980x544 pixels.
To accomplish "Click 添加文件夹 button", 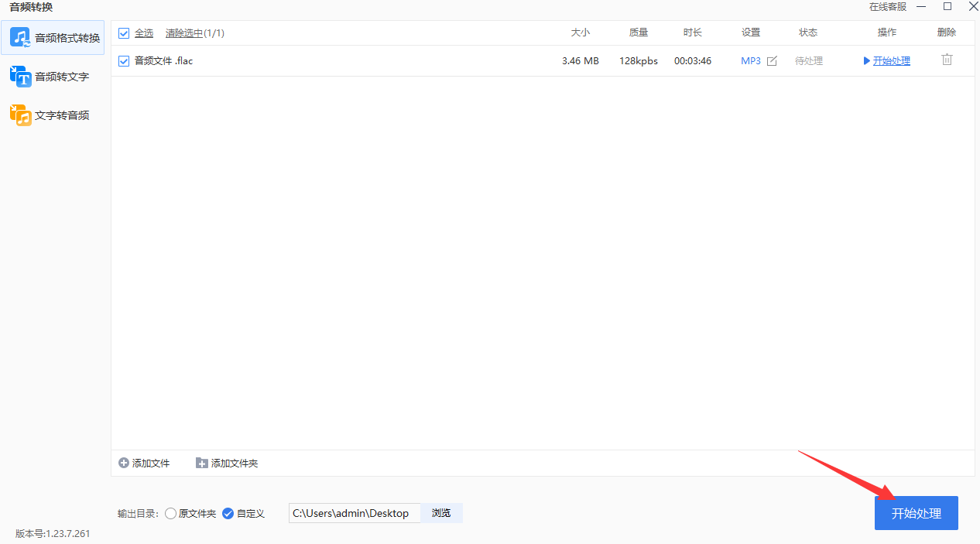I will pyautogui.click(x=227, y=463).
